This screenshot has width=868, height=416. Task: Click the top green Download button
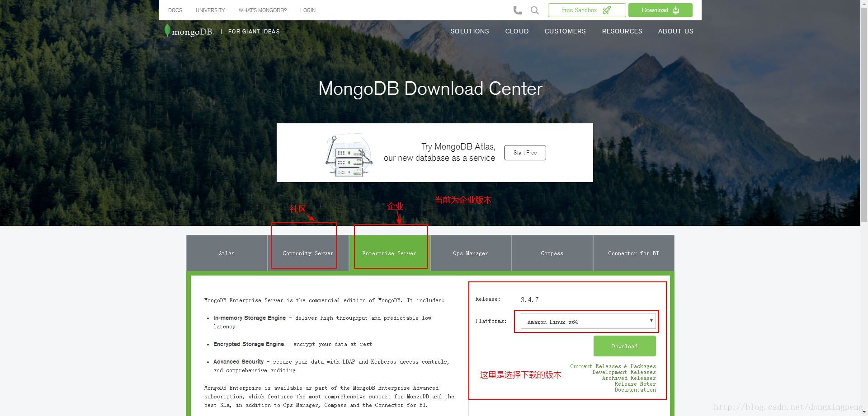point(660,10)
